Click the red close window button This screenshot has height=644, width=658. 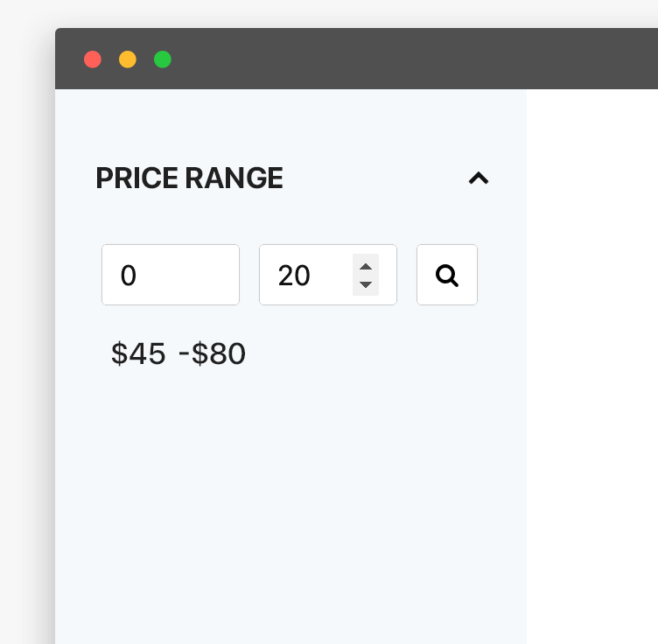(x=93, y=59)
